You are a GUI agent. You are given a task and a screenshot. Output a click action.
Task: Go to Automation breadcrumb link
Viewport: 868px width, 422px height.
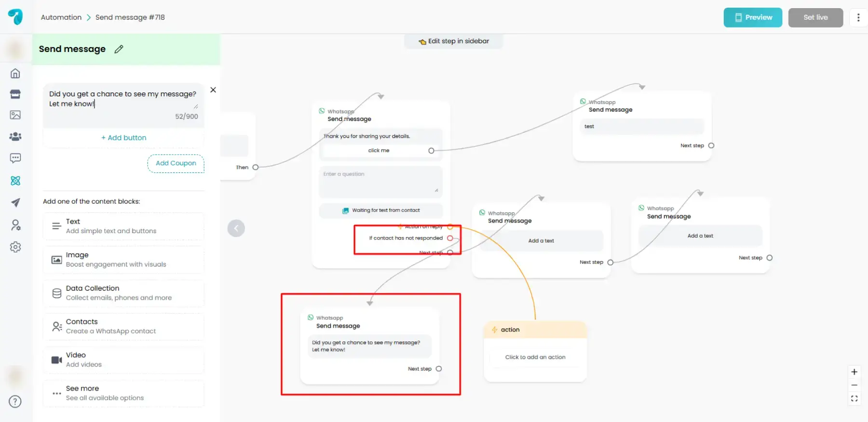[61, 17]
